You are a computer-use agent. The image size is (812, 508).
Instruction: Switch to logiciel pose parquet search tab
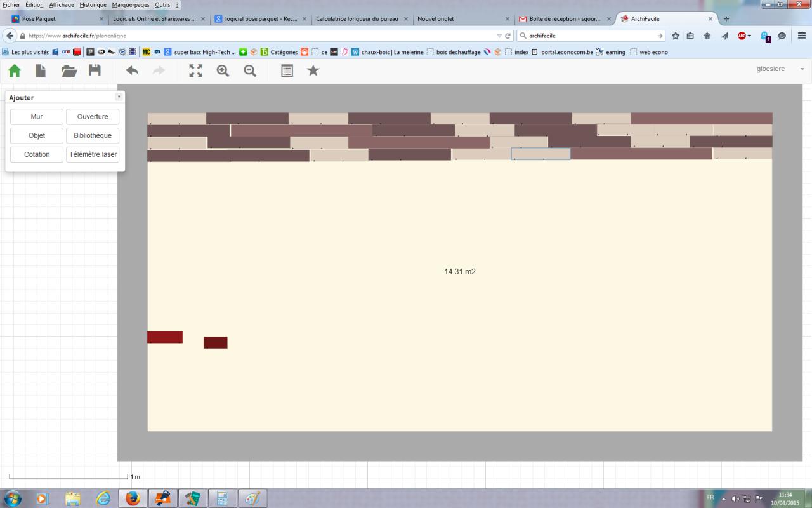point(260,19)
